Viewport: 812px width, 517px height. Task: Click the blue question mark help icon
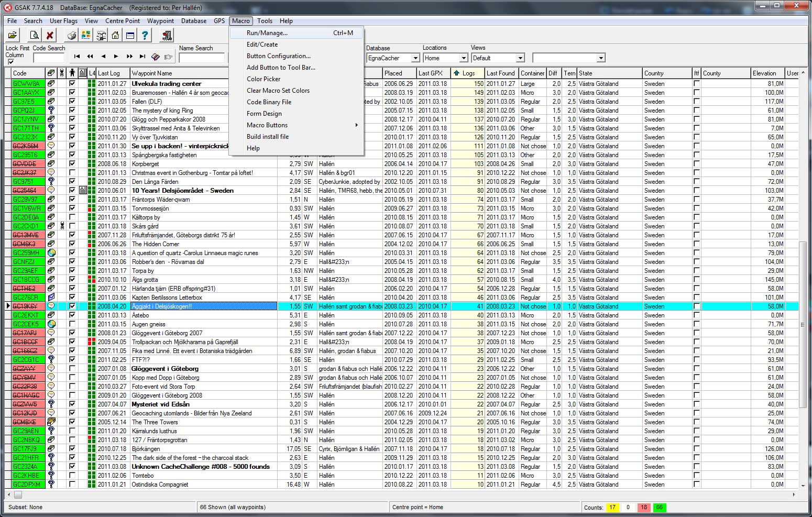pos(145,36)
